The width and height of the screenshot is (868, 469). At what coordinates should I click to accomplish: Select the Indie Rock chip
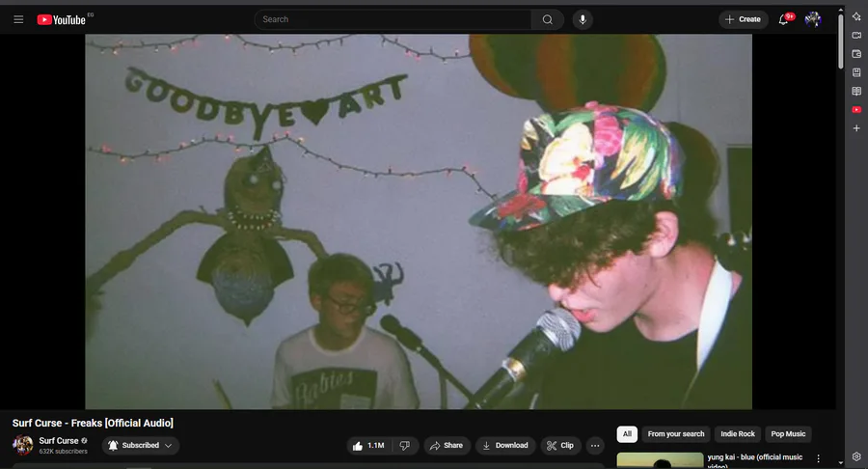(738, 434)
